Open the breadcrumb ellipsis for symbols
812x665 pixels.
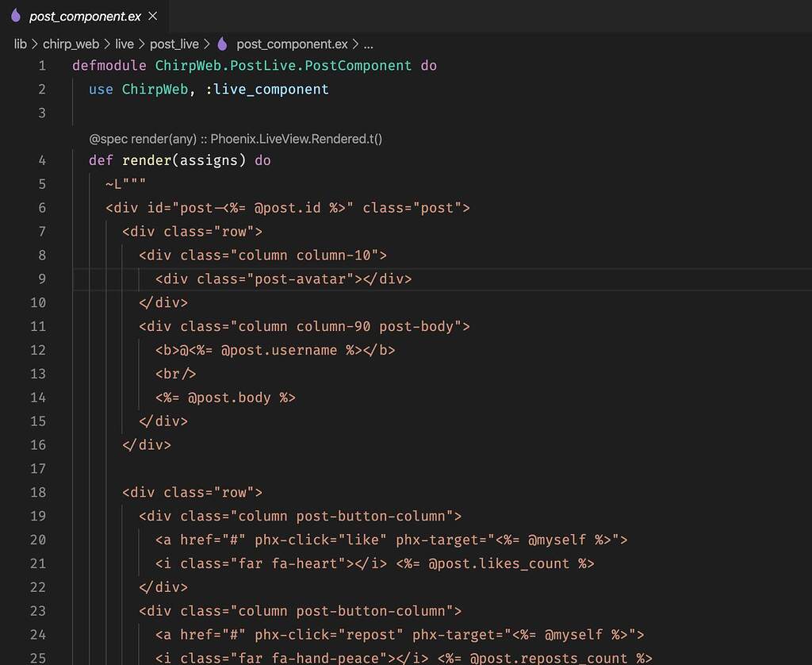click(x=368, y=44)
